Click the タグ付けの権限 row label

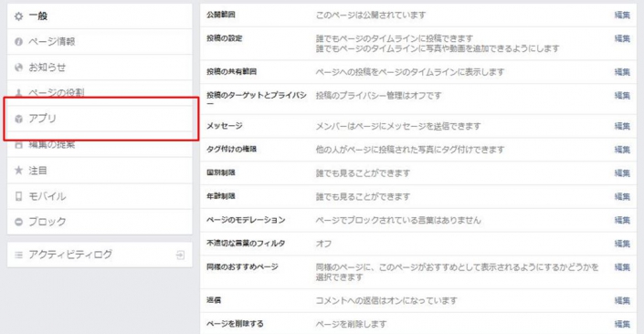point(231,150)
